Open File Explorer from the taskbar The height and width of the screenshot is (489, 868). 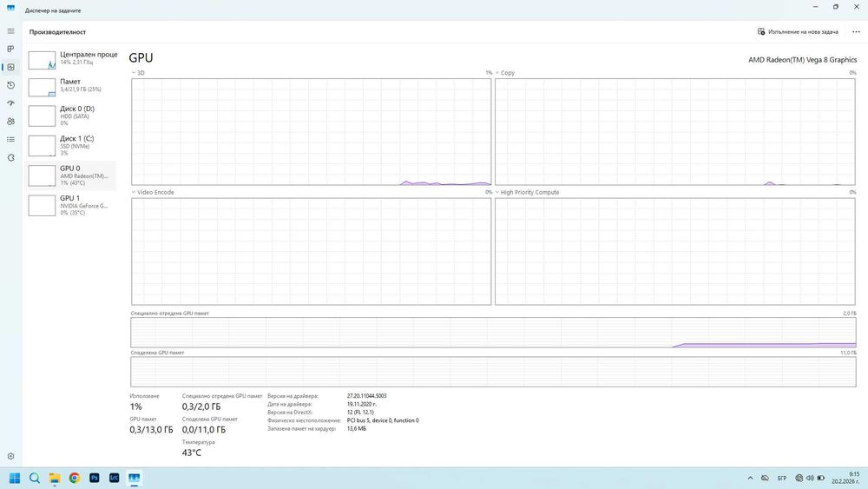pyautogui.click(x=54, y=478)
